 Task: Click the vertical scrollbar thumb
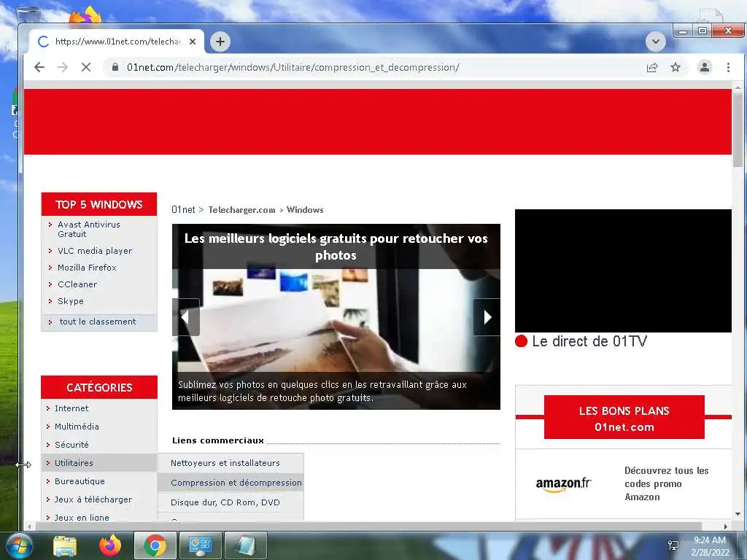click(738, 128)
